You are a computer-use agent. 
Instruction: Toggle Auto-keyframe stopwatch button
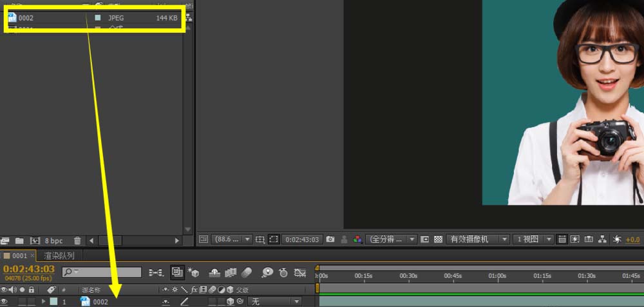pyautogui.click(x=283, y=272)
